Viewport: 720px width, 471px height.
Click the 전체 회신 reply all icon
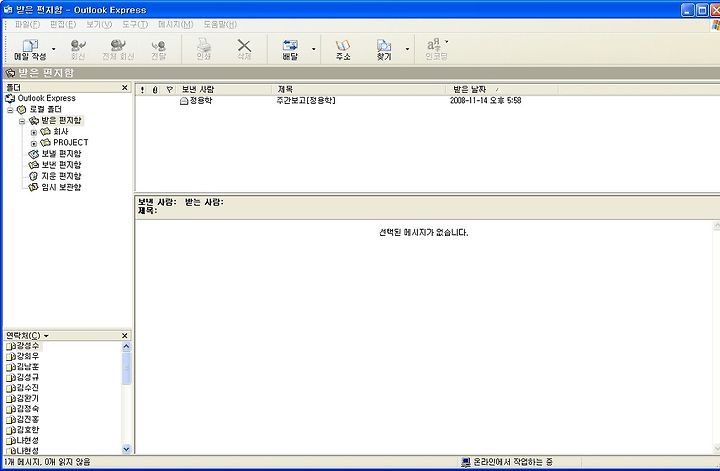pos(118,49)
